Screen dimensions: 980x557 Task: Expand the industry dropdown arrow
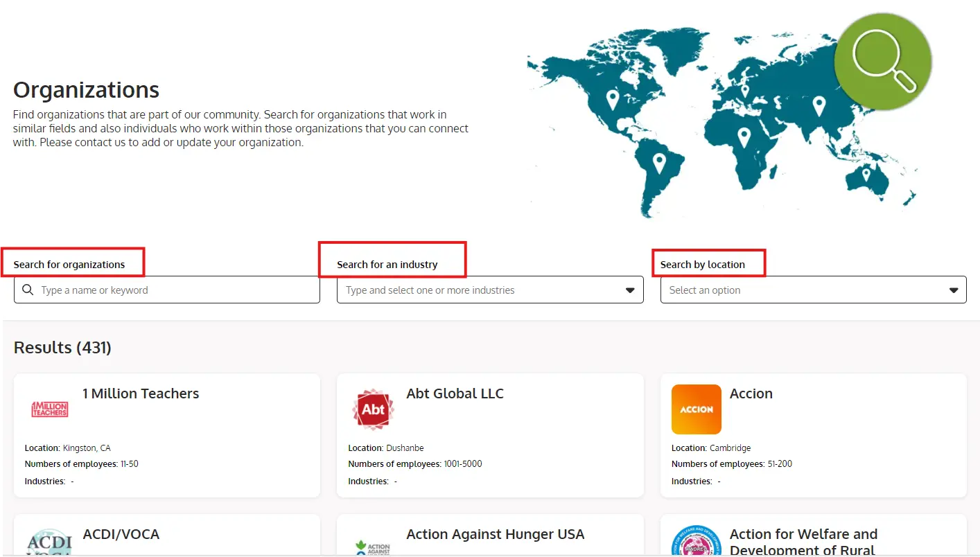[x=630, y=290]
